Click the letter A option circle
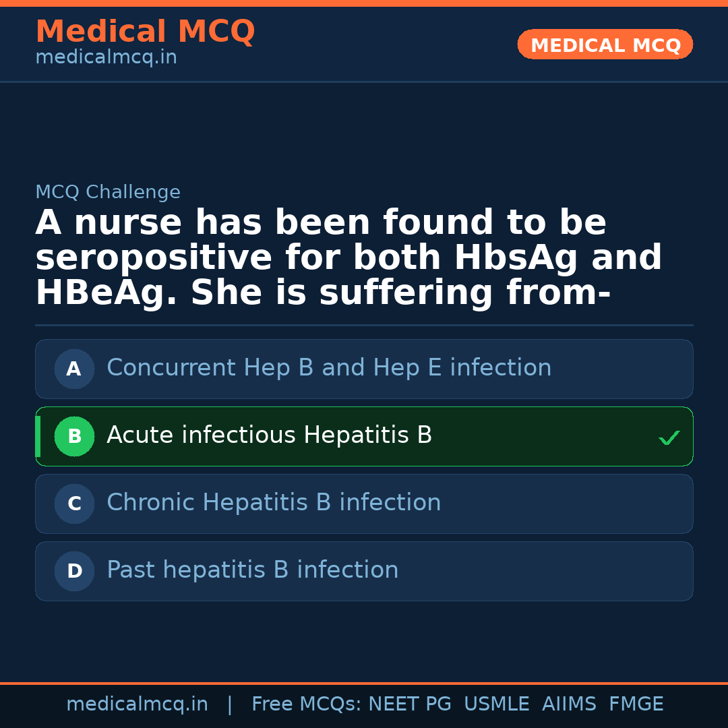The height and width of the screenshot is (728, 728). coord(74,369)
